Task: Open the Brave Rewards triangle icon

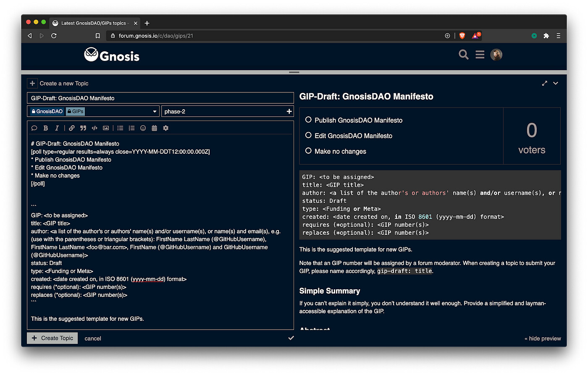Action: [x=476, y=36]
